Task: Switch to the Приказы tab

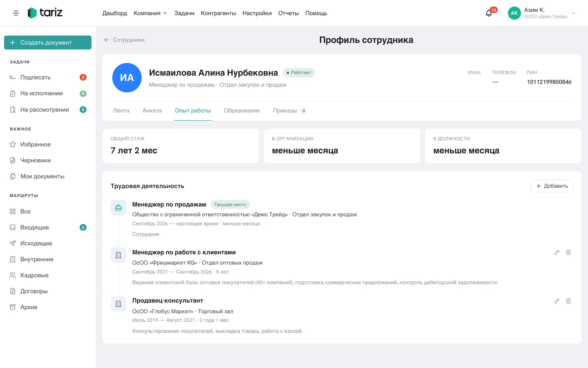Action: coord(290,111)
